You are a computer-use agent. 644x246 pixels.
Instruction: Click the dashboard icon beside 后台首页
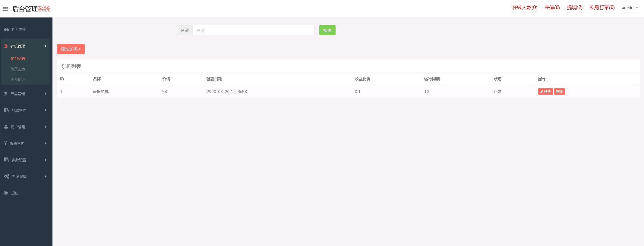click(x=6, y=30)
